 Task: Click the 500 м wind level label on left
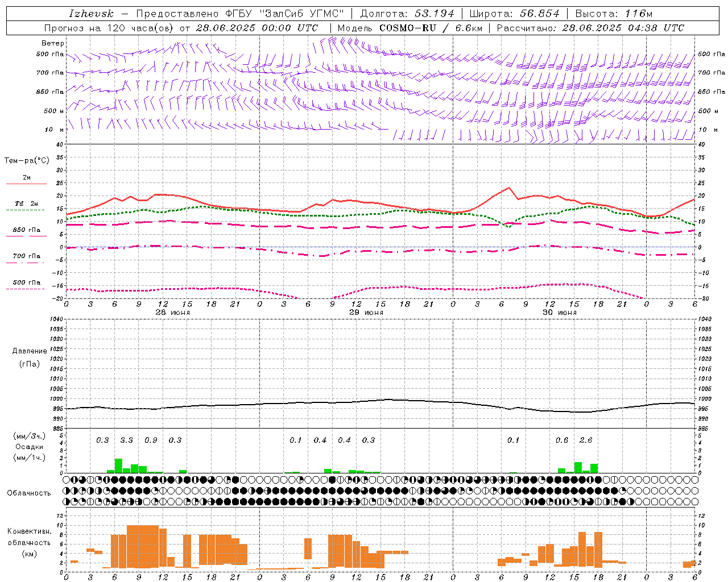(54, 111)
